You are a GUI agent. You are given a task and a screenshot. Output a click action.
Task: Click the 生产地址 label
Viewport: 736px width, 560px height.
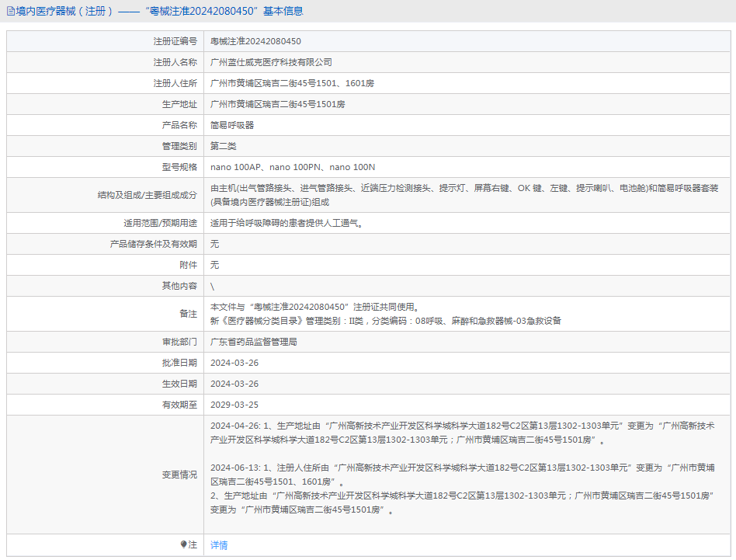point(180,104)
